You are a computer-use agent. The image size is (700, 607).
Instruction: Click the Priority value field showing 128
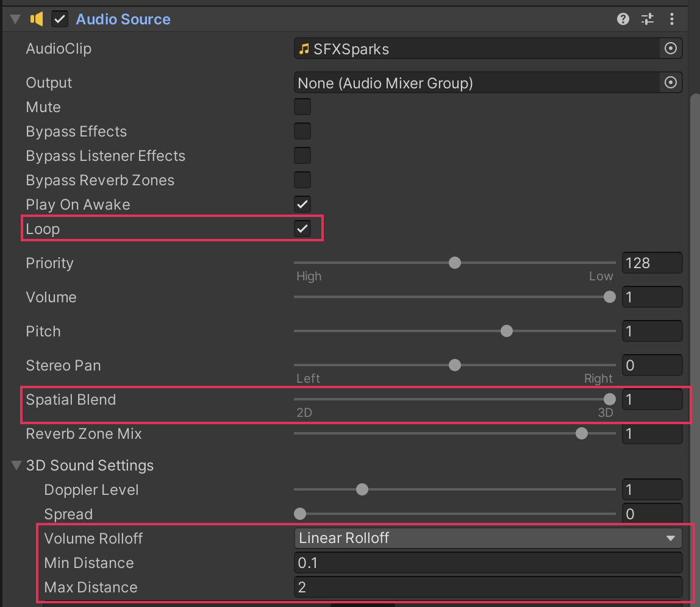[651, 263]
